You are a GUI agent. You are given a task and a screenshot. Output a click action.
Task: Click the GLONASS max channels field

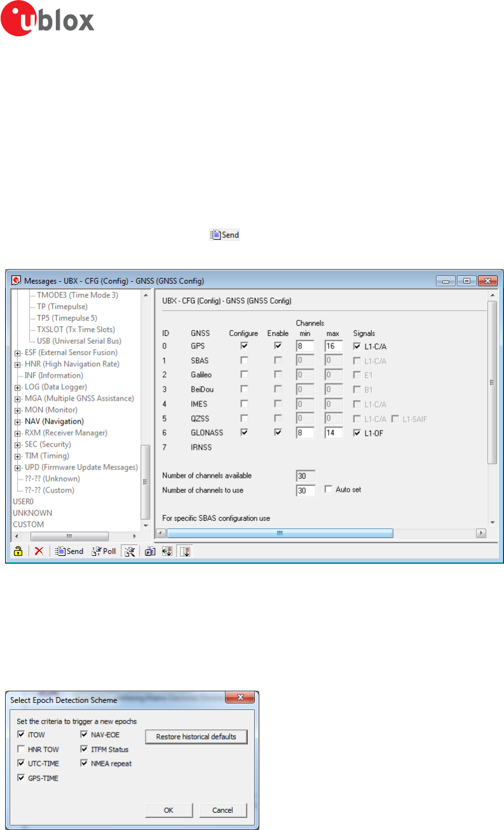coord(333,432)
